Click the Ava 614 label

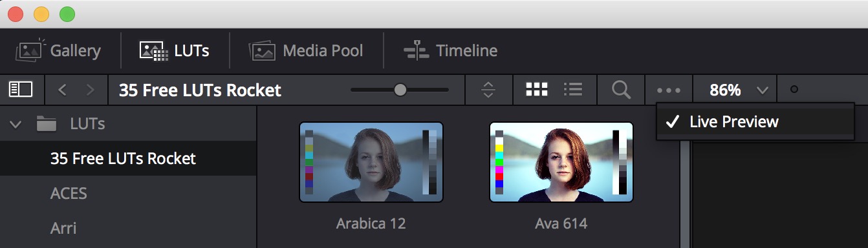click(561, 224)
